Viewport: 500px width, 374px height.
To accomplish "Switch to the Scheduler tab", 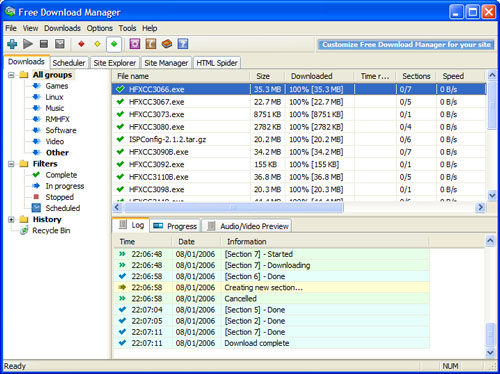I will pyautogui.click(x=69, y=63).
